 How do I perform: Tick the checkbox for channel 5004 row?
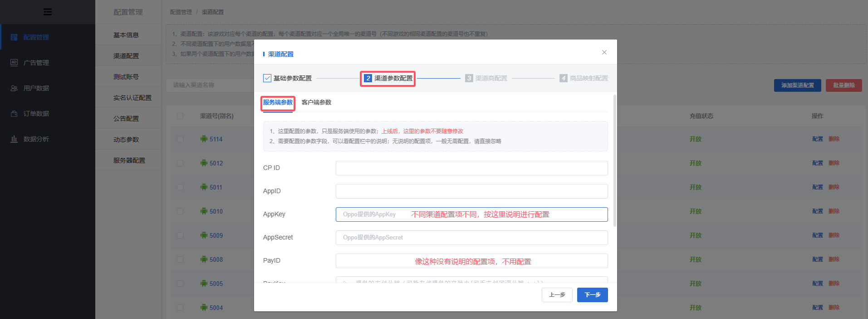(180, 308)
